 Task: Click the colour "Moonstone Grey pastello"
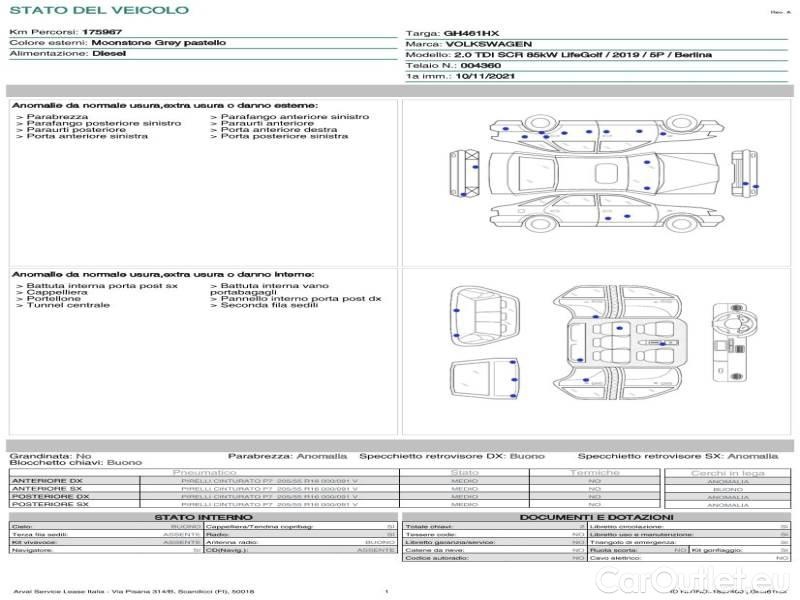(158, 42)
